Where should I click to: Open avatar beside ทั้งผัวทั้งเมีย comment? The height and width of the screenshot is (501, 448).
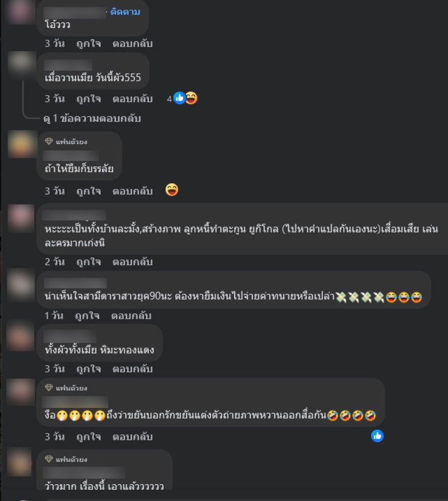click(x=21, y=337)
